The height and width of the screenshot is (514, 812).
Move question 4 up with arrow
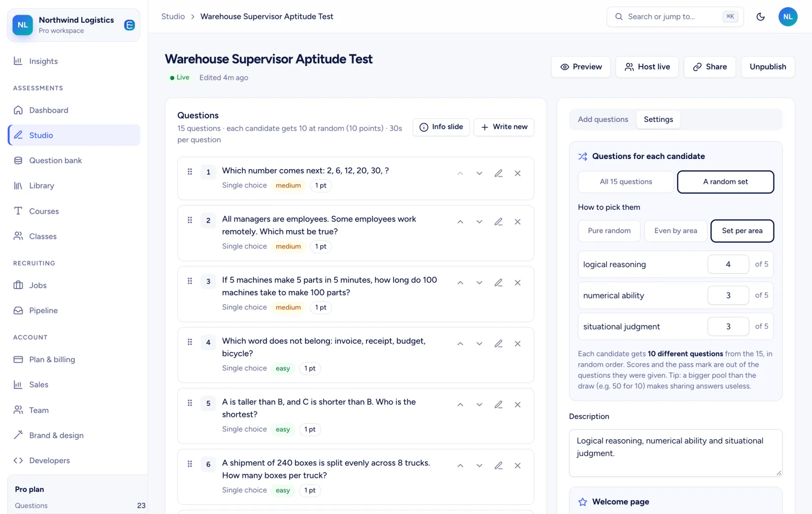coord(460,344)
